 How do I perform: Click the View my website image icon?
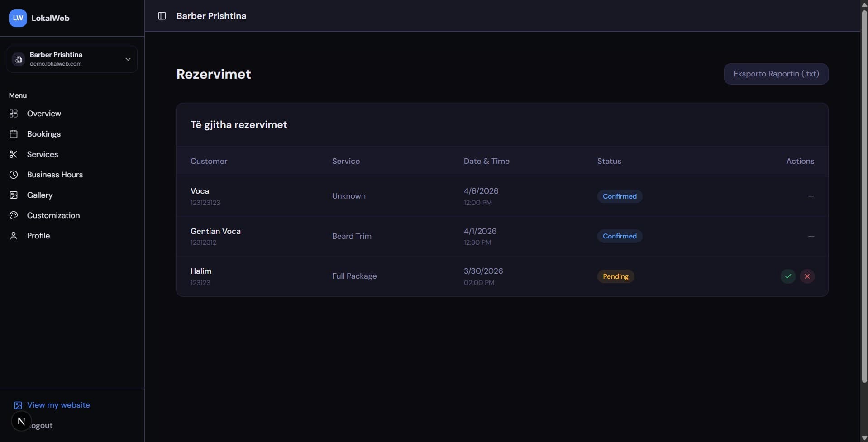point(18,405)
